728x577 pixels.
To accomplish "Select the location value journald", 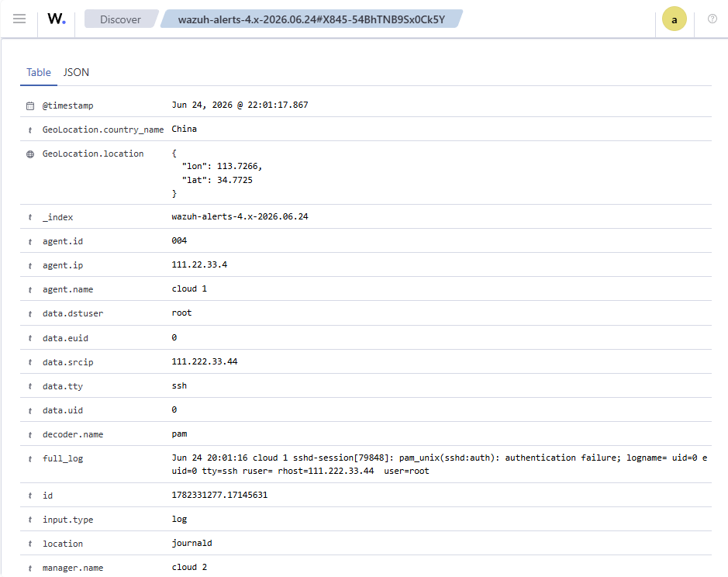I will click(x=191, y=543).
